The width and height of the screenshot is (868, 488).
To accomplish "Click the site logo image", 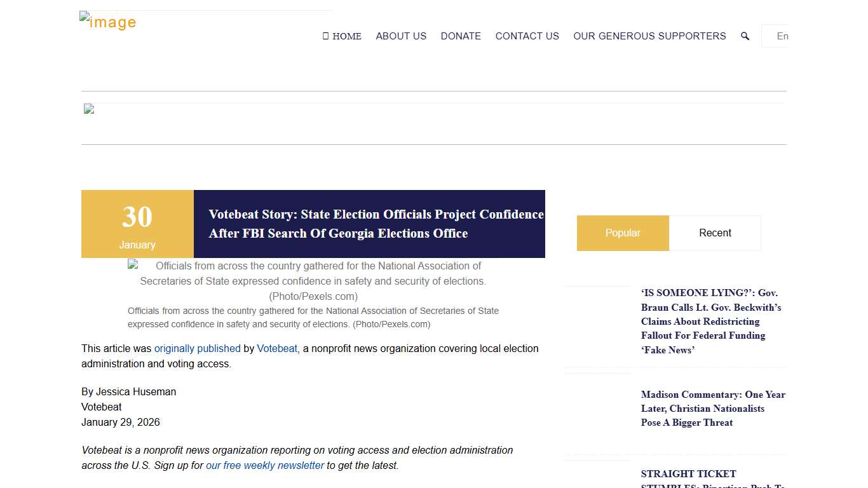I will coord(108,22).
